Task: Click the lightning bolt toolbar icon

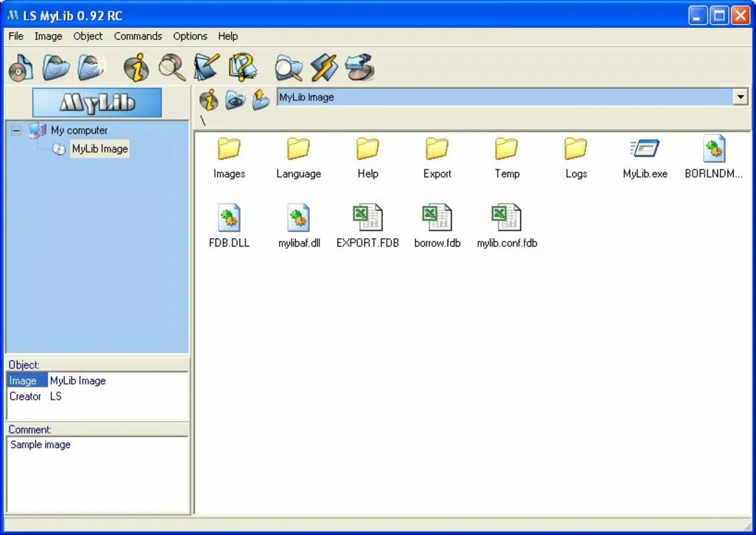Action: (324, 68)
